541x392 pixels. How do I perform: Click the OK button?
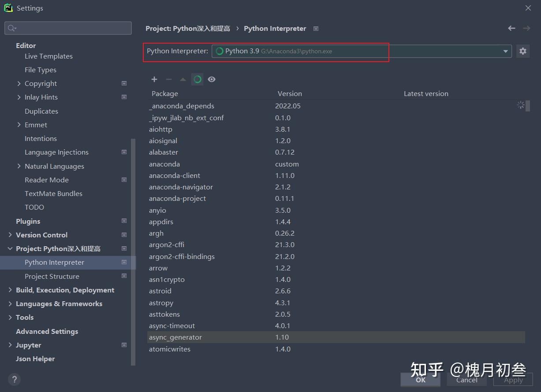click(x=421, y=380)
